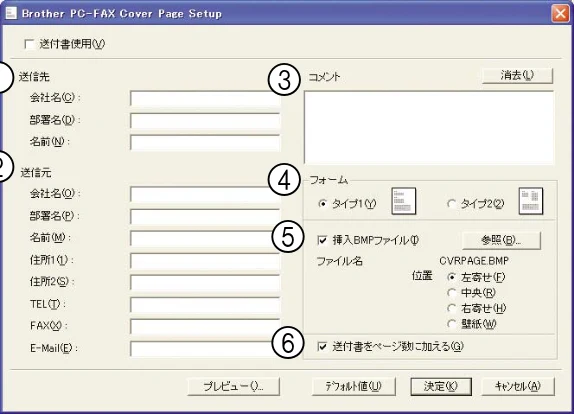574x414 pixels.
Task: Focus the sender 部署名(P) input field
Action: (205, 217)
